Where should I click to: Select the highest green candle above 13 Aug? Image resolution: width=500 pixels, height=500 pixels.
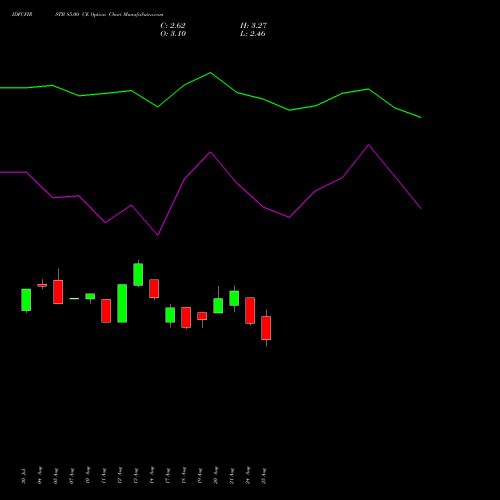[138, 275]
